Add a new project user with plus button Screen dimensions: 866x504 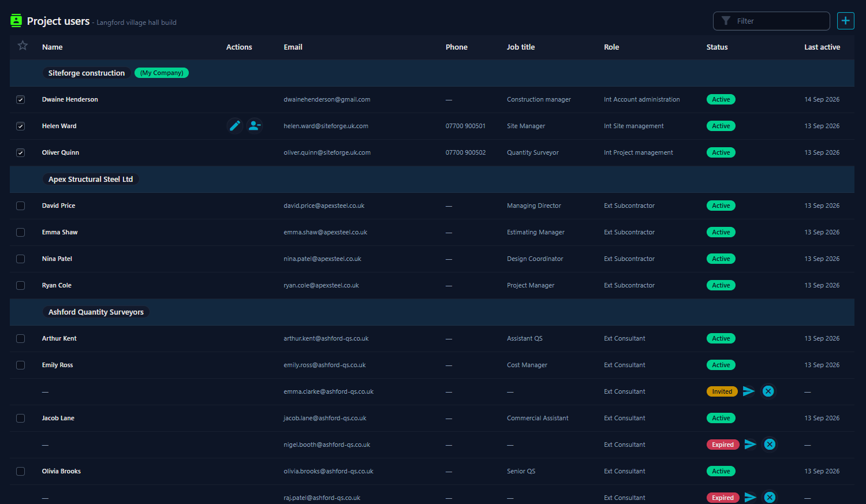(x=846, y=21)
